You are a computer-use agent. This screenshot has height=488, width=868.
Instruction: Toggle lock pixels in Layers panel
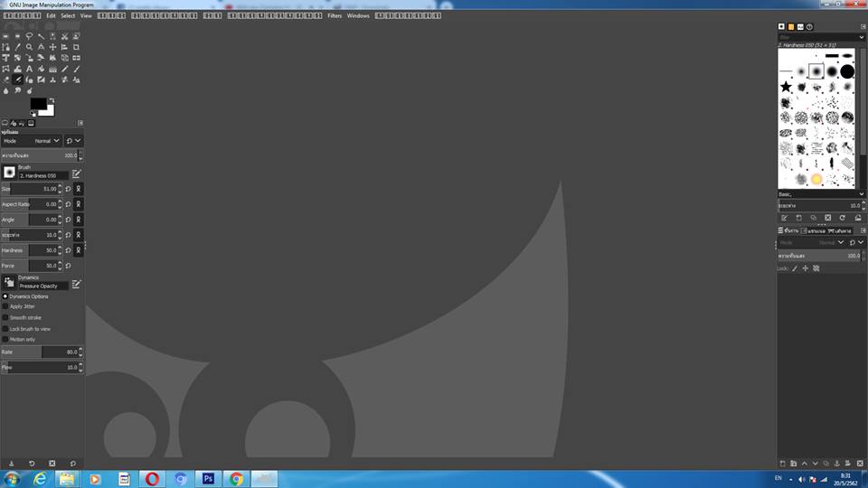click(795, 268)
